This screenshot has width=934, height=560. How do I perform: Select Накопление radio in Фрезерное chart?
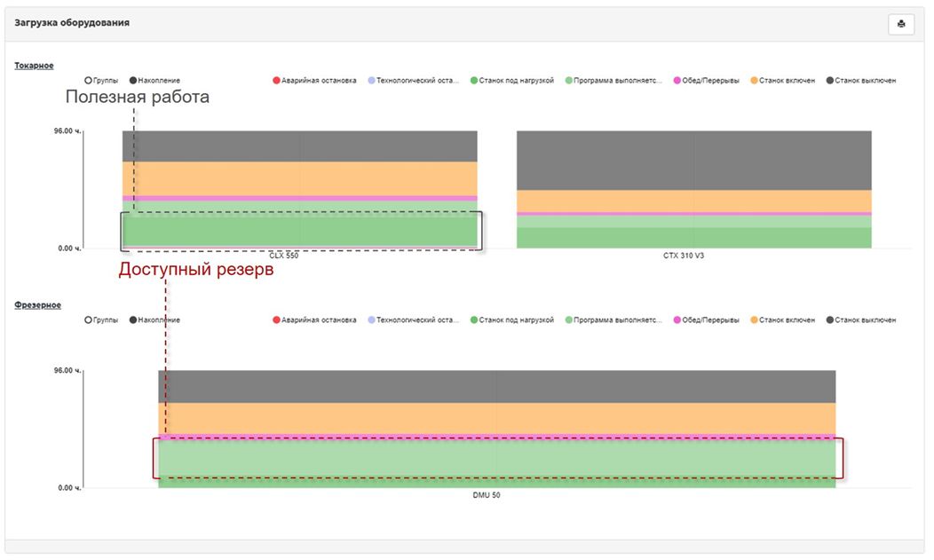(x=133, y=320)
